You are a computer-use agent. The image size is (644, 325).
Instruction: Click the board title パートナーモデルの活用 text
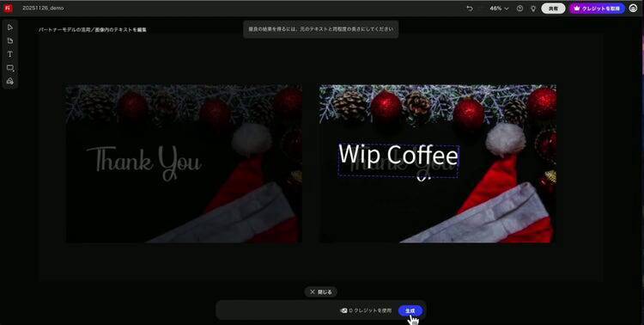click(93, 30)
